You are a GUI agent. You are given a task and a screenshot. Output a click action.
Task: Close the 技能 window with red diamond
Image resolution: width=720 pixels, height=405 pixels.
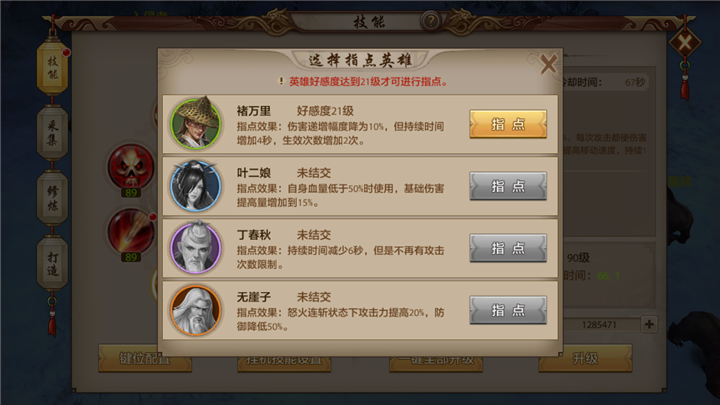pyautogui.click(x=685, y=44)
